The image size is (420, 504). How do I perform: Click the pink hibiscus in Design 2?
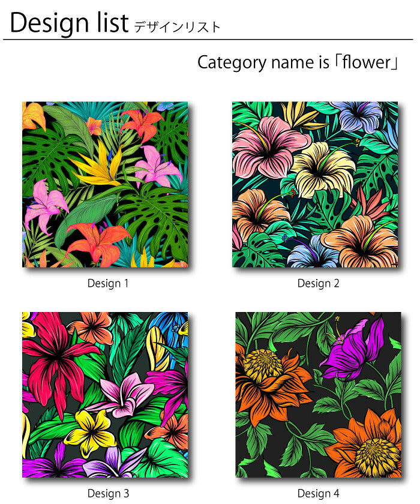pyautogui.click(x=268, y=148)
